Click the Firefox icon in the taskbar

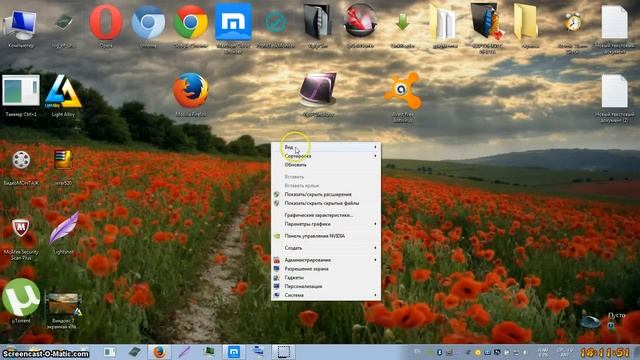(x=159, y=351)
